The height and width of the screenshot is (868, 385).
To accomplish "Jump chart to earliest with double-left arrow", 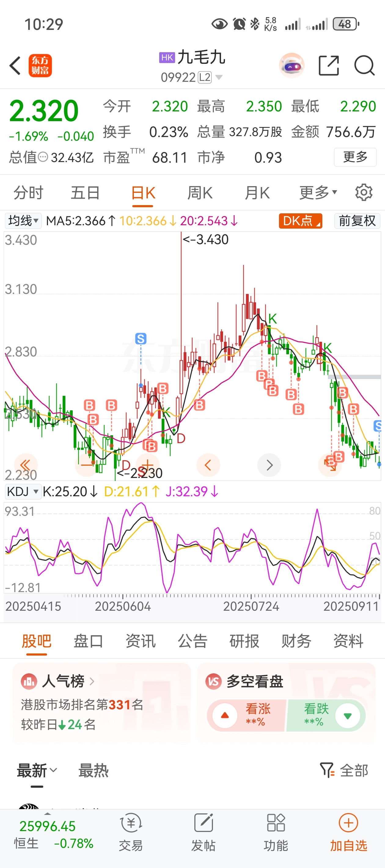I will point(26,465).
